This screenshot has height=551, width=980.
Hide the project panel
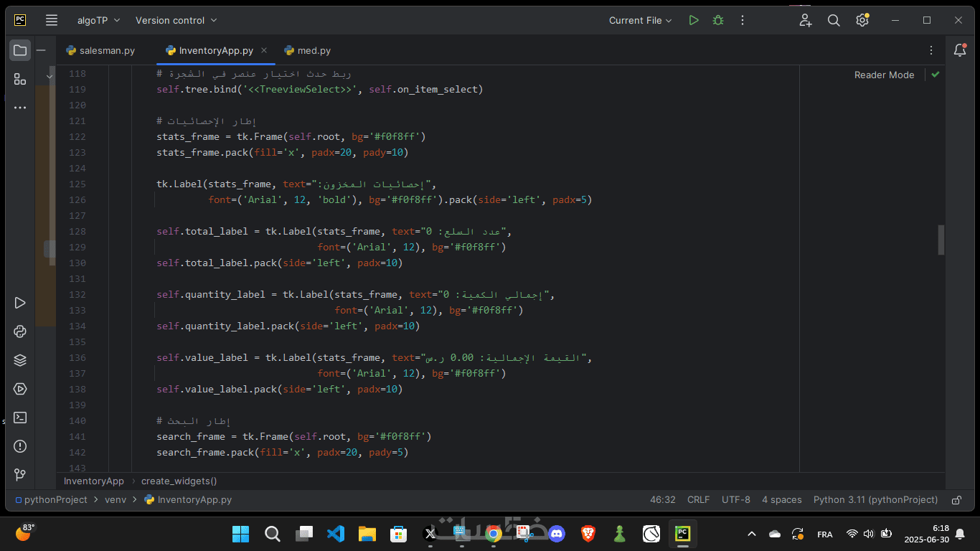tap(42, 50)
